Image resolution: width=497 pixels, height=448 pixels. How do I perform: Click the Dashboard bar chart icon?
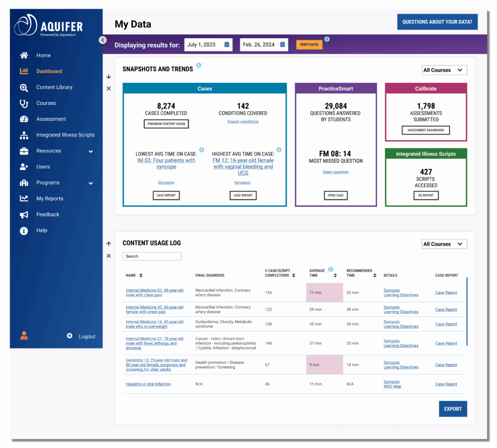tap(24, 71)
